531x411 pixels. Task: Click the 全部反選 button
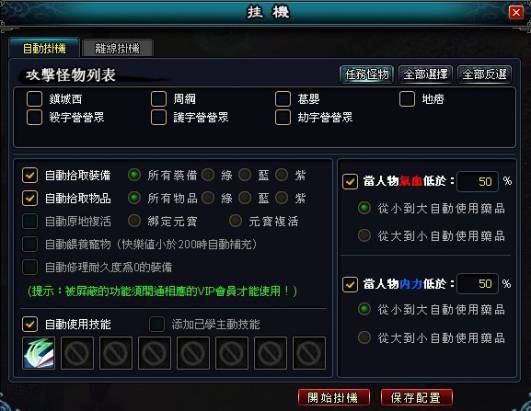pos(484,74)
